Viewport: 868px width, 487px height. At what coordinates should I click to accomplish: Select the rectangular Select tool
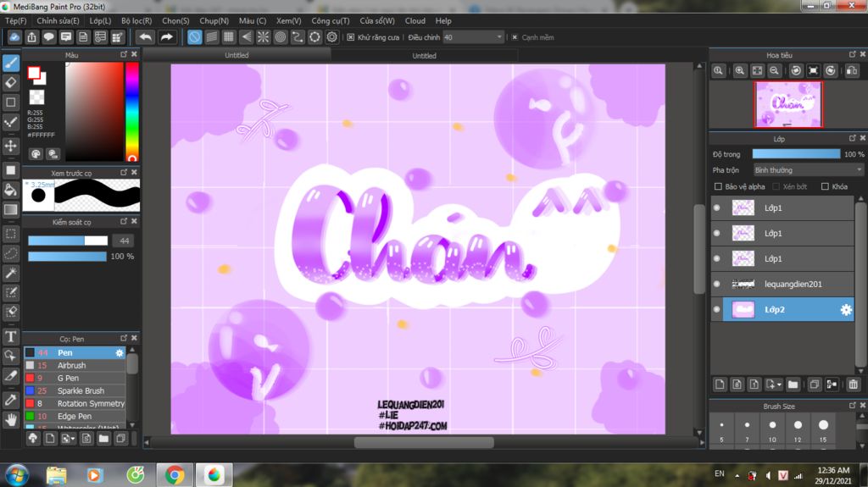[x=11, y=234]
